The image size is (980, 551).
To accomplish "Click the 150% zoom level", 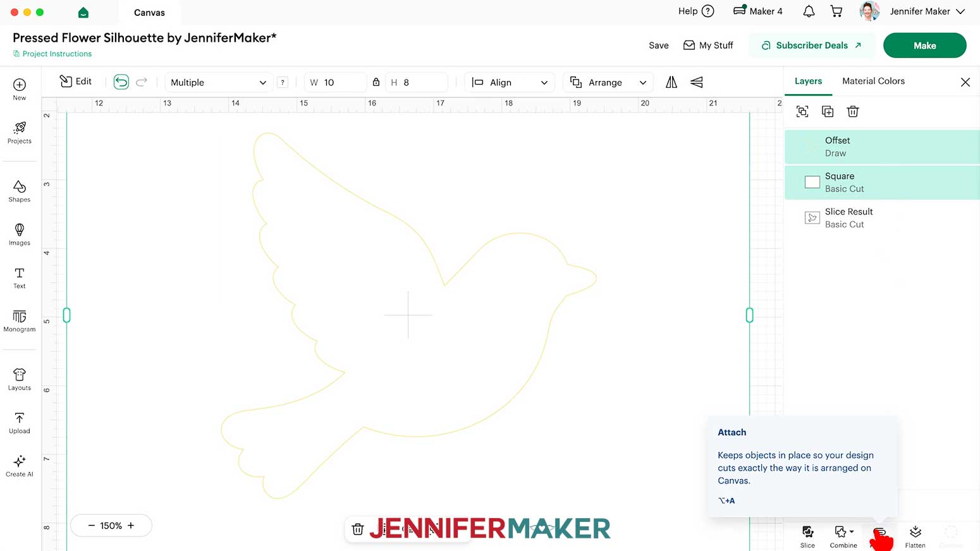I will pyautogui.click(x=111, y=526).
